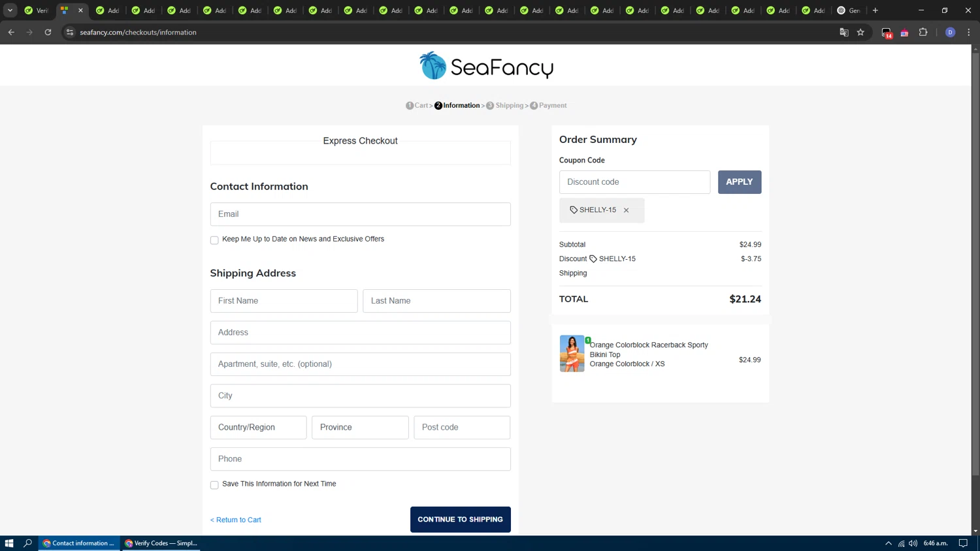Check Keep Me Up to Date on News
The image size is (980, 551).
click(x=214, y=240)
